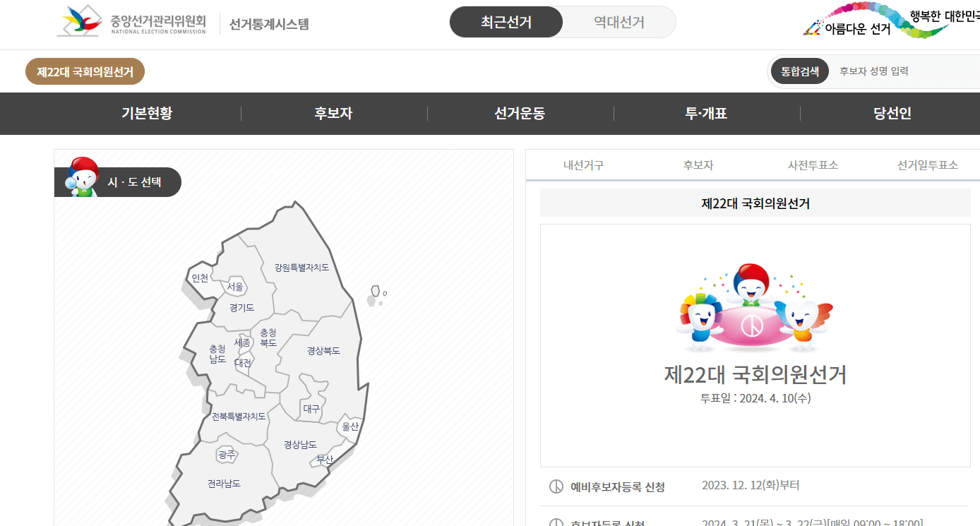Open the 선거일투표소 tab
This screenshot has width=980, height=526.
coord(926,165)
